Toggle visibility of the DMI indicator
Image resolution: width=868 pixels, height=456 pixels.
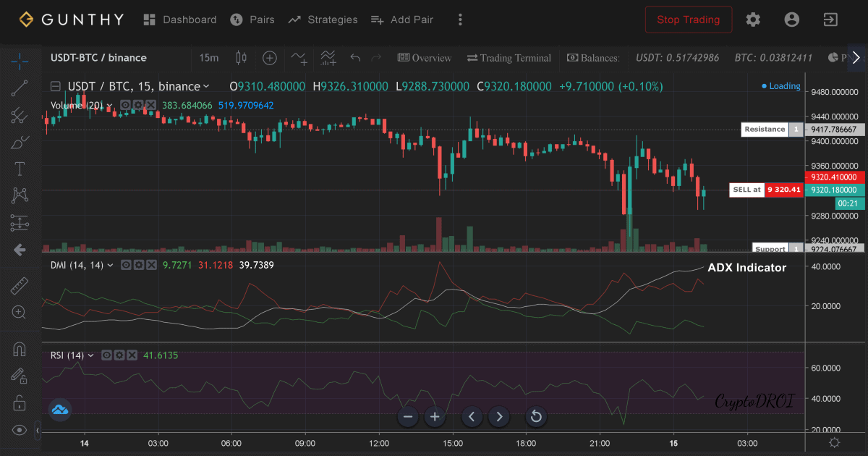click(125, 265)
